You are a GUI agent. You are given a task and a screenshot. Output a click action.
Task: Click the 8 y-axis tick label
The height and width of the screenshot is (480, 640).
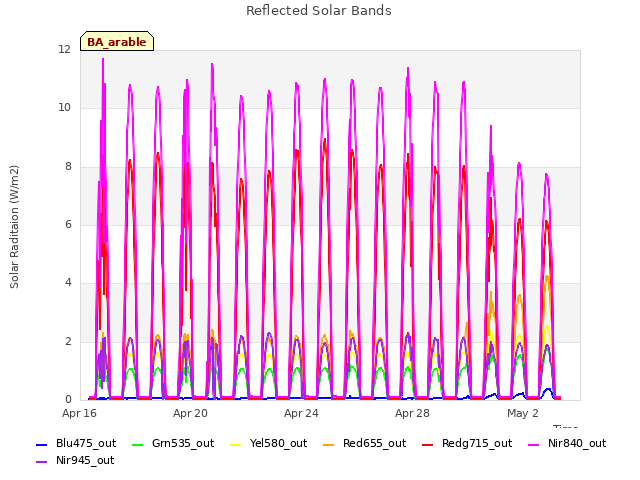point(68,166)
